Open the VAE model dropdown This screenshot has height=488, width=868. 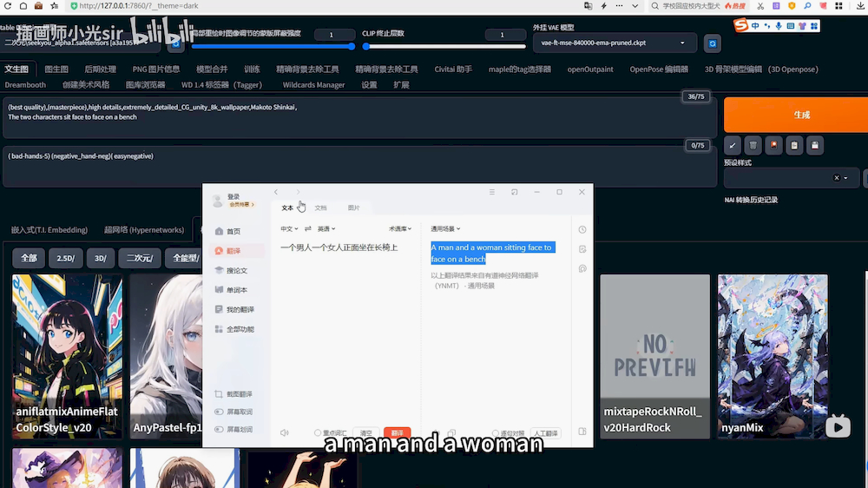[x=614, y=43]
